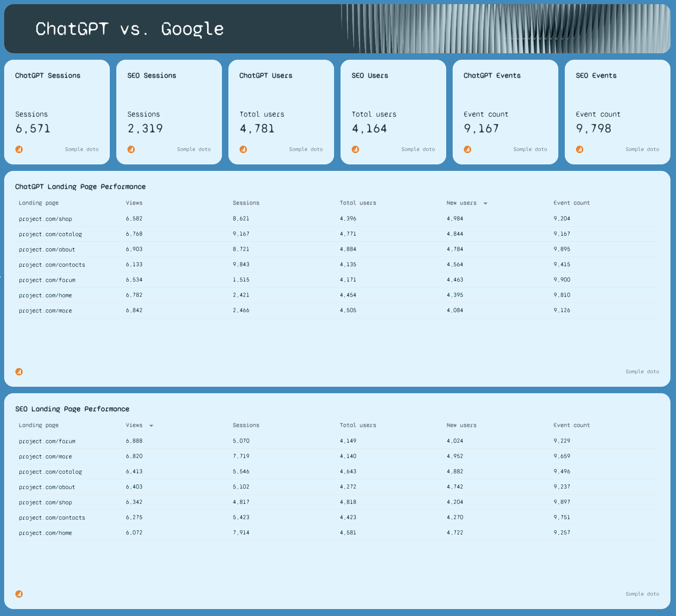This screenshot has width=676, height=616.
Task: Toggle sorting on the Sessions column
Action: coord(246,202)
